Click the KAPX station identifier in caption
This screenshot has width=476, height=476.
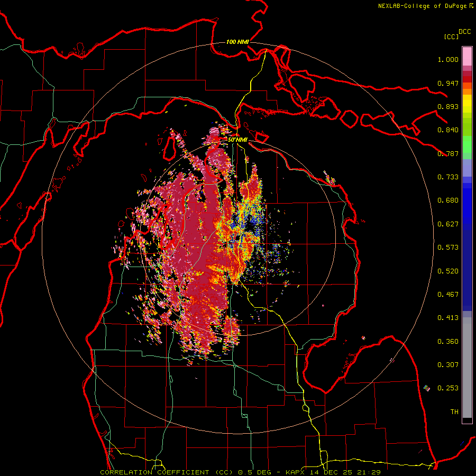[x=296, y=472]
